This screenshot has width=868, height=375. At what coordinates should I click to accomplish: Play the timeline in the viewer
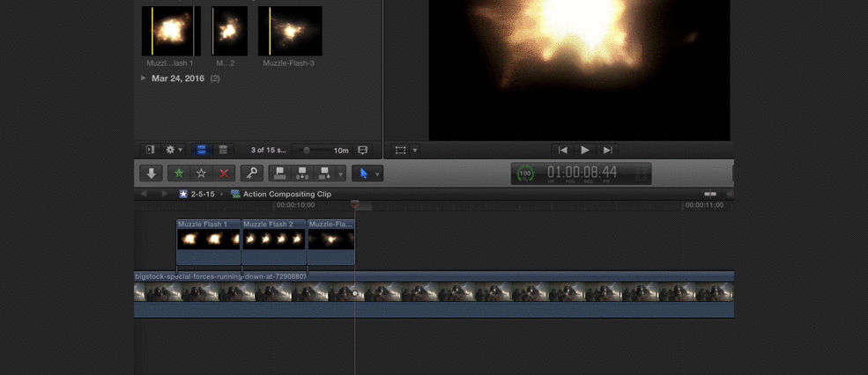point(585,150)
